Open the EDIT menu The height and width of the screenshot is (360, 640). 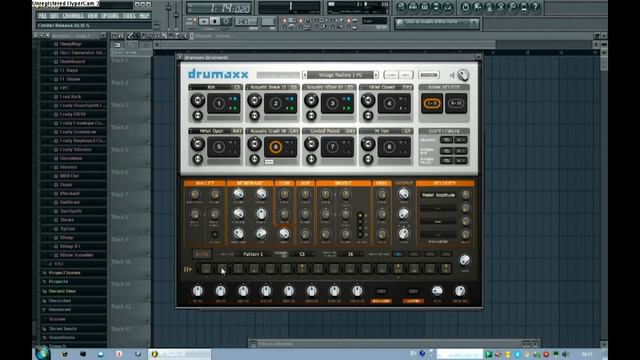point(54,16)
